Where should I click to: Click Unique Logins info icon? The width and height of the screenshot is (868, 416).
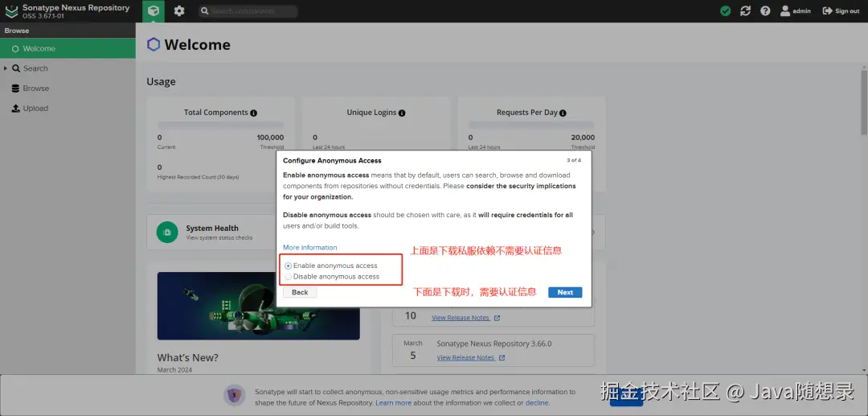(x=402, y=113)
